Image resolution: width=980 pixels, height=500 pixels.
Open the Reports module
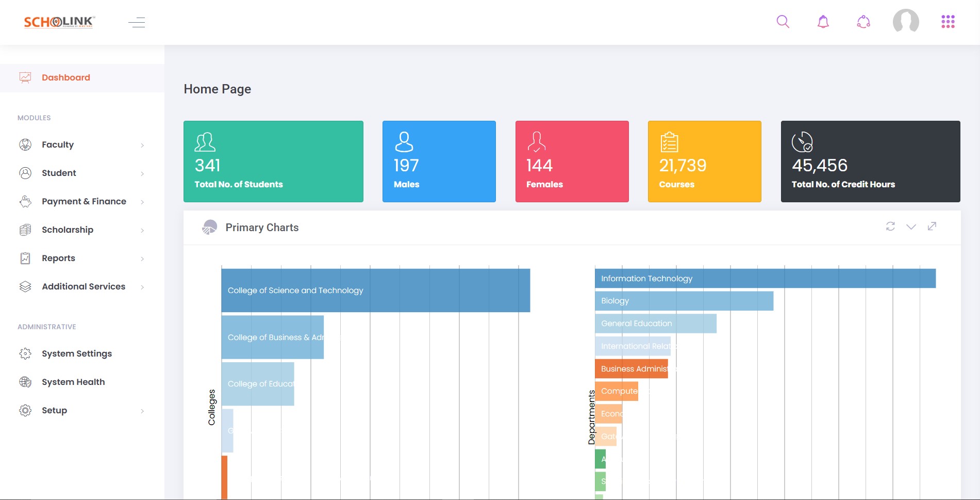[x=58, y=258]
